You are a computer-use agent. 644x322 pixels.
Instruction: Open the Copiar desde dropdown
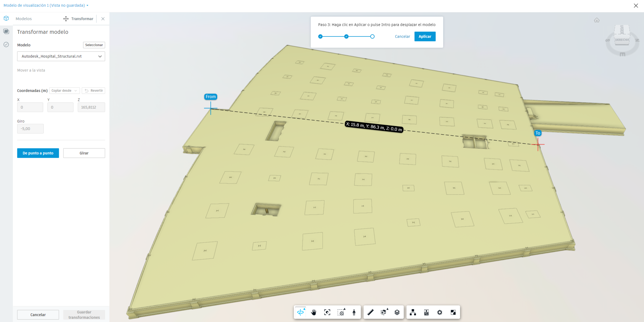pyautogui.click(x=64, y=90)
